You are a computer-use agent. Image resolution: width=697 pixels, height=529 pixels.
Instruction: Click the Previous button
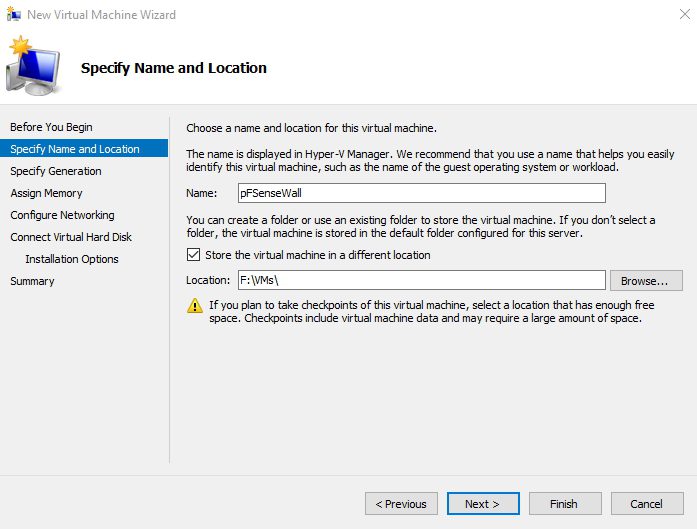(401, 504)
